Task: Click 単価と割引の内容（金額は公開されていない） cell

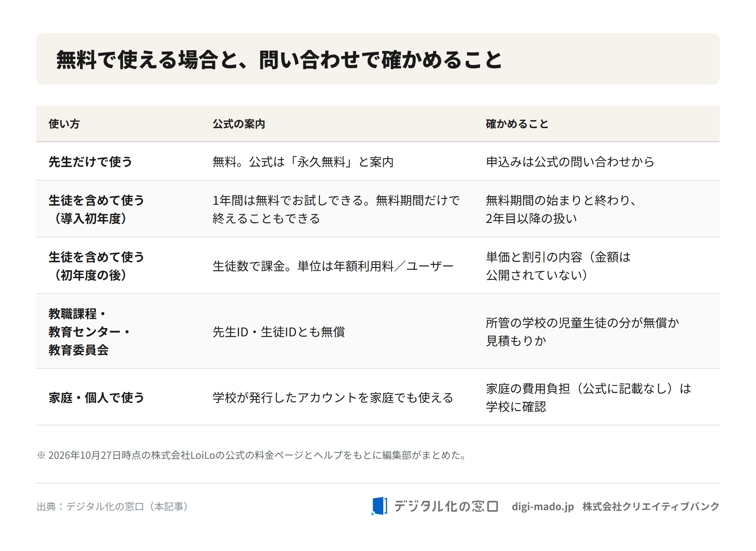Action: click(x=558, y=266)
